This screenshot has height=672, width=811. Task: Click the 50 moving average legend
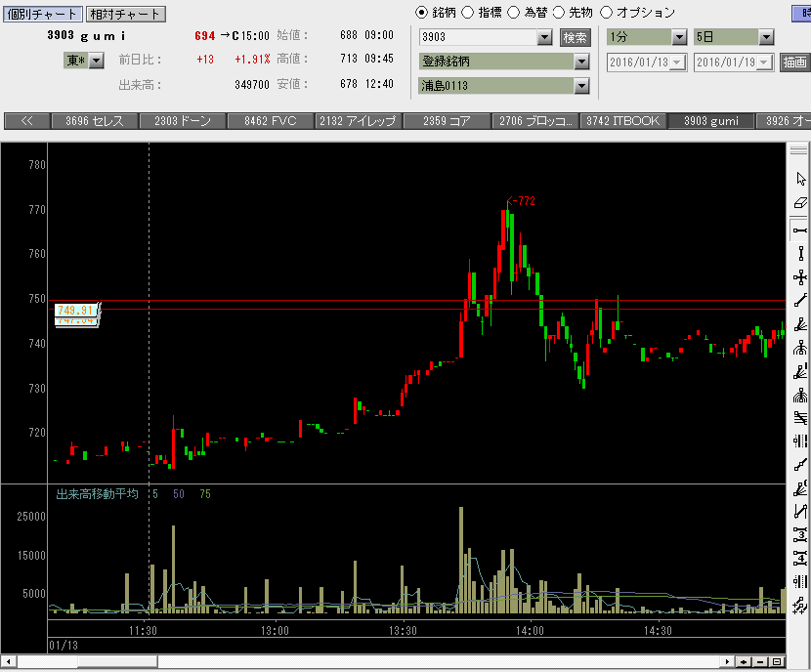coord(179,494)
